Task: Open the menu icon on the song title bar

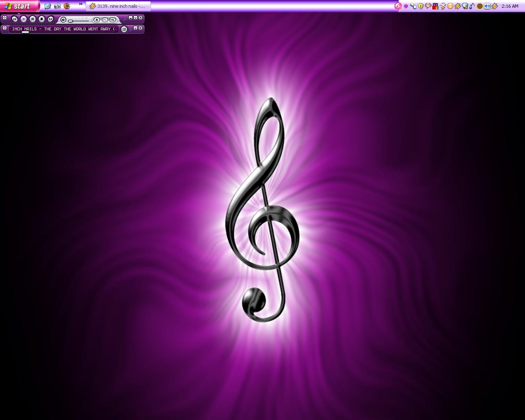Action: [5, 28]
